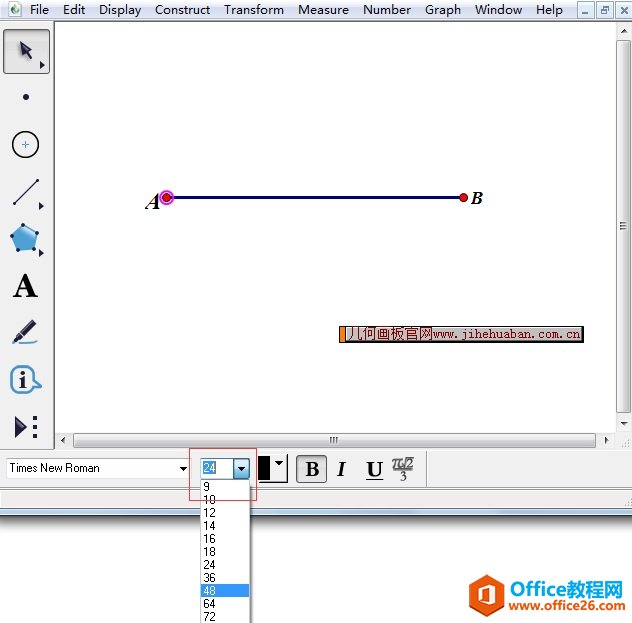Open the text color dropdown arrow
Screen dimensions: 632x623
279,463
